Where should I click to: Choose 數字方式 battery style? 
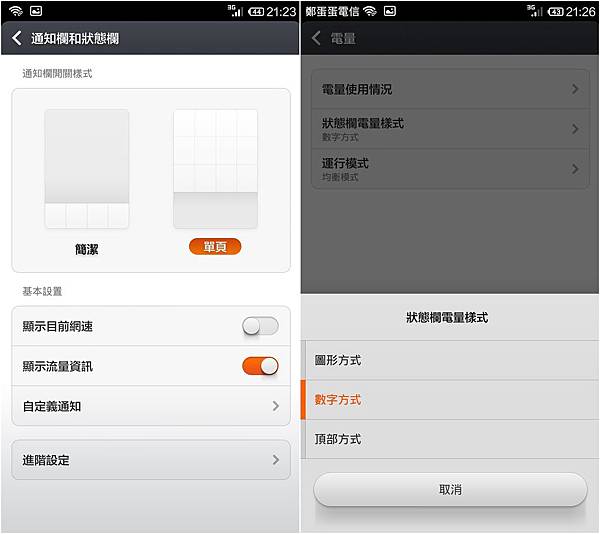(450, 400)
